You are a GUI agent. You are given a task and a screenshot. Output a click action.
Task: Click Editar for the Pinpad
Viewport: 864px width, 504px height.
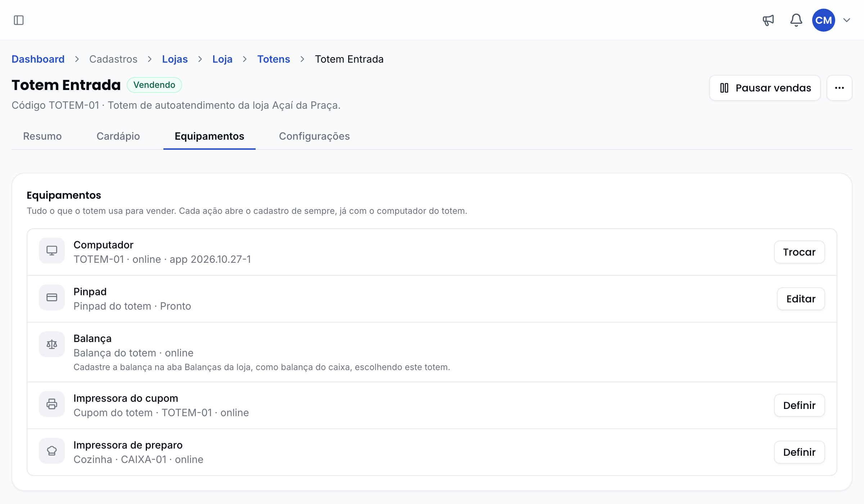(801, 299)
